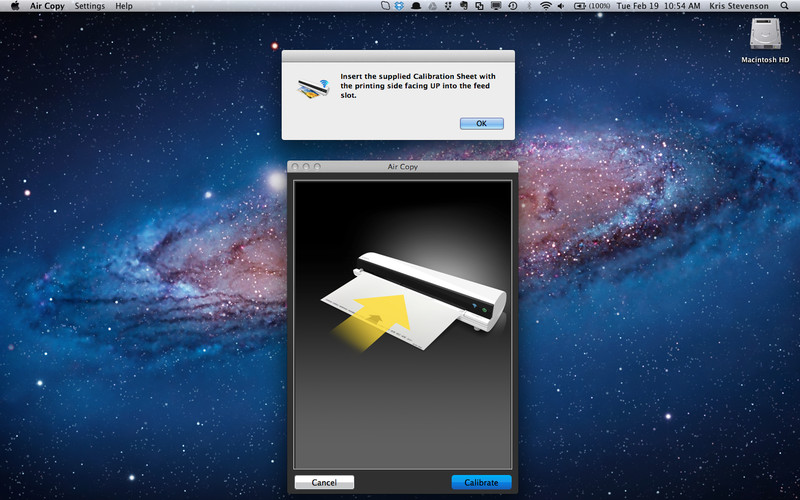This screenshot has height=500, width=800.
Task: Open the AirPlay display mirroring menu icon
Action: coord(496,6)
